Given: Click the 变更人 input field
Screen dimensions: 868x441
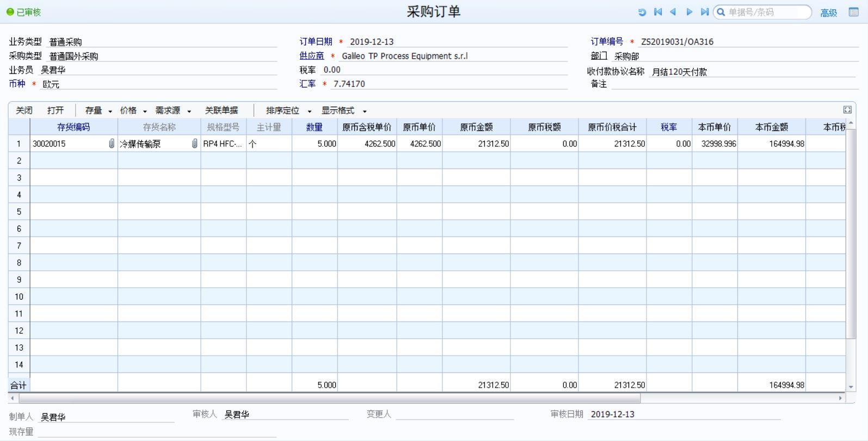Looking at the screenshot, I should 454,414.
